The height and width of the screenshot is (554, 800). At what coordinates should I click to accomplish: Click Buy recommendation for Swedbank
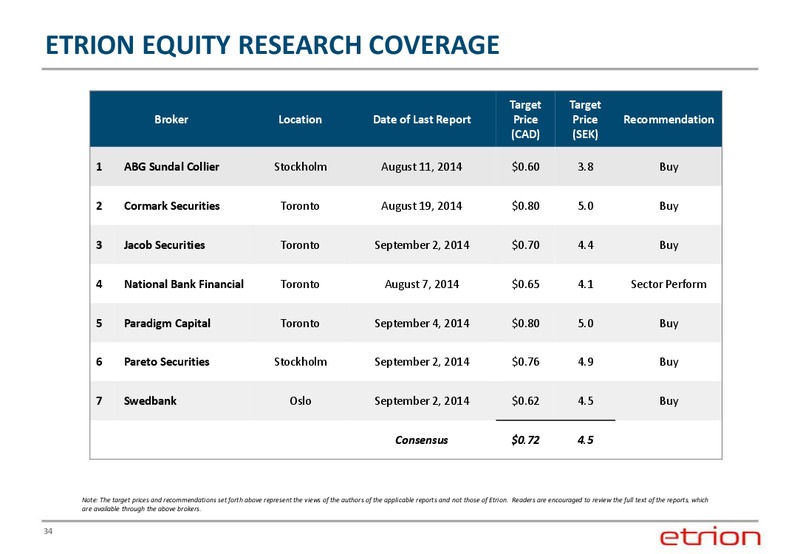(669, 401)
